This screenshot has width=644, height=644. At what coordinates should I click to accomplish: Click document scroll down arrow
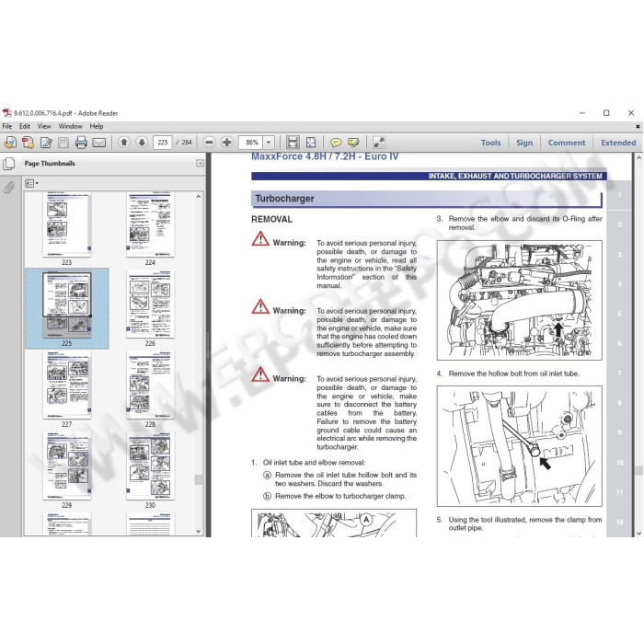[x=638, y=533]
